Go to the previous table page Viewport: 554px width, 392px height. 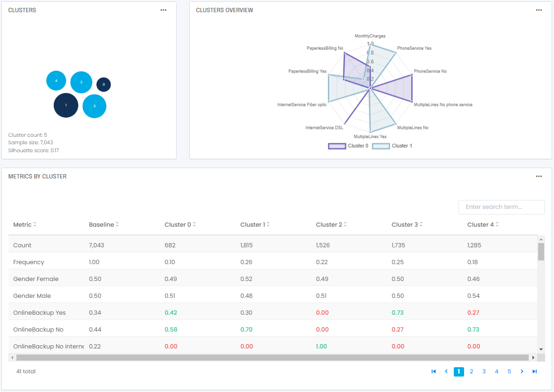[446, 371]
